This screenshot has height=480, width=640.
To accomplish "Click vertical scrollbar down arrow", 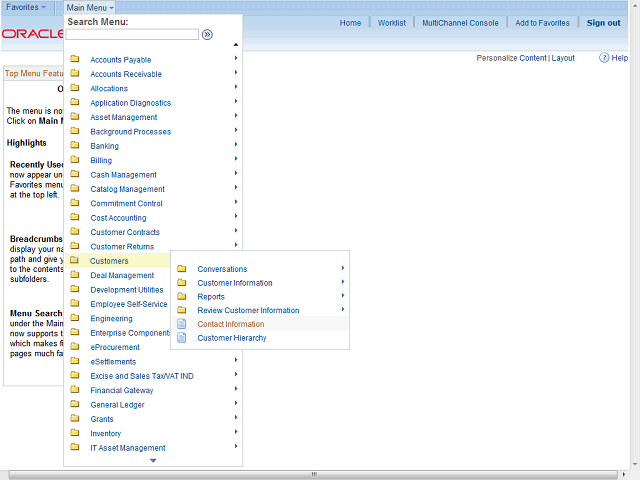I will (x=635, y=464).
